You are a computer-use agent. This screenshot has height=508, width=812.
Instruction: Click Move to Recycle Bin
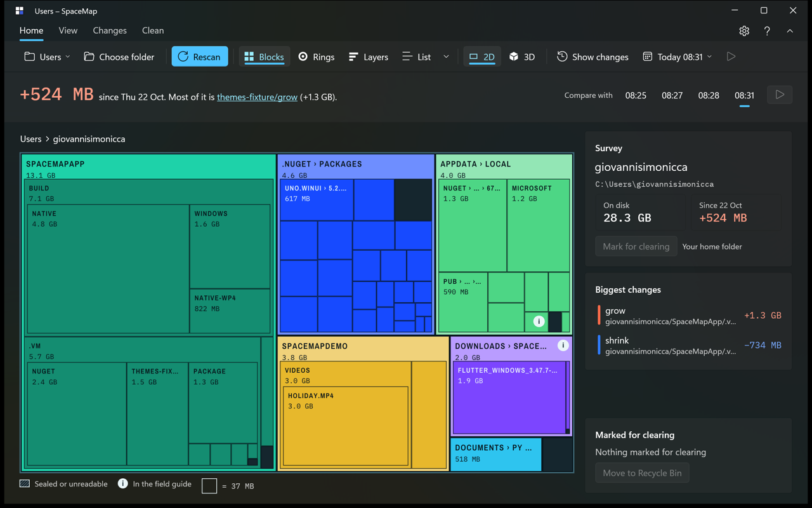(642, 472)
